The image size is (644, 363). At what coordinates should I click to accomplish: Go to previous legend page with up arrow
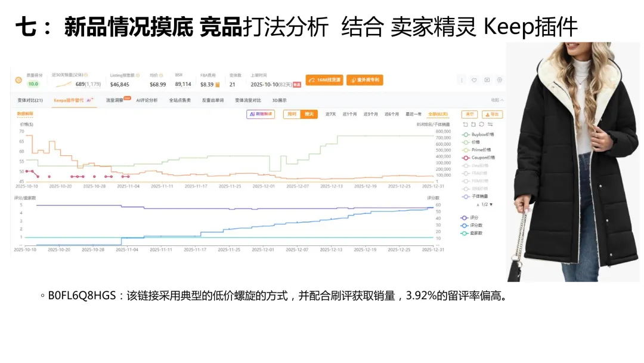[x=478, y=204]
